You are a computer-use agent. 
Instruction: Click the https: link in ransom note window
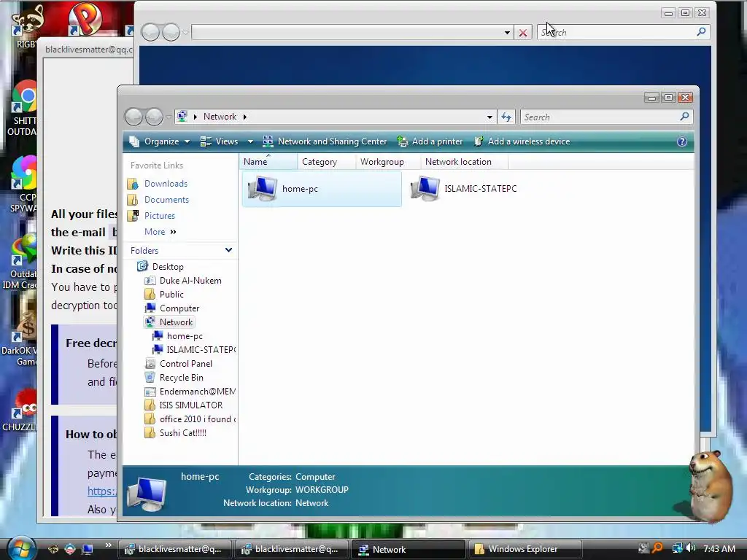(x=101, y=491)
